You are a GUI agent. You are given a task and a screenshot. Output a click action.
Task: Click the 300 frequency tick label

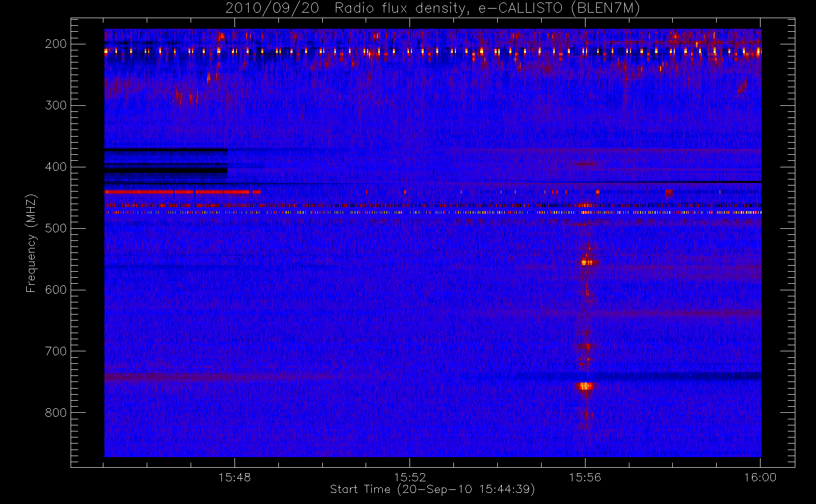coord(56,105)
